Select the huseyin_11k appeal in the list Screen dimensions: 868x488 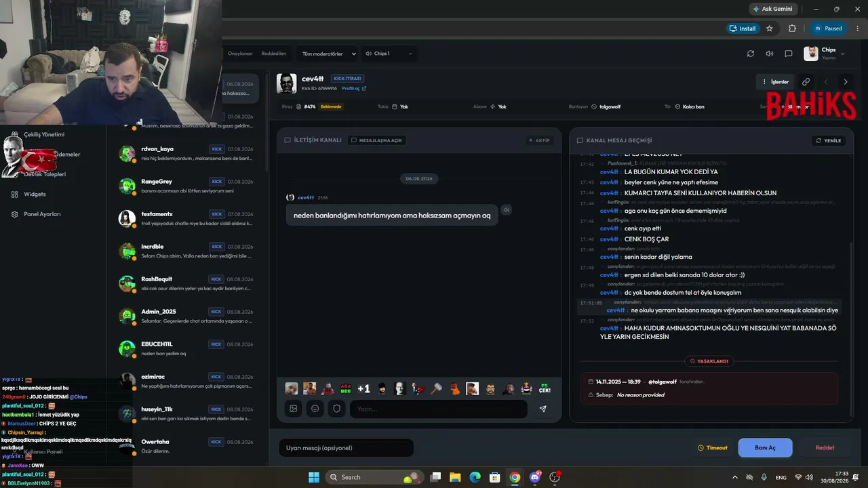pyautogui.click(x=186, y=413)
